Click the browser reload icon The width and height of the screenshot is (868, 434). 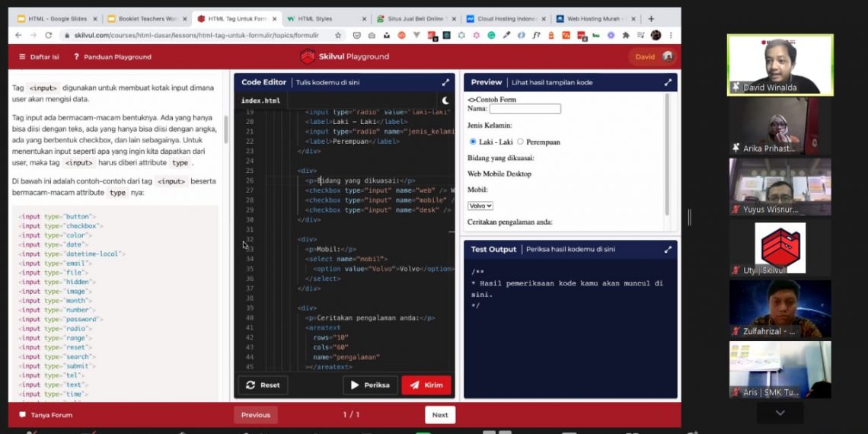pyautogui.click(x=48, y=35)
